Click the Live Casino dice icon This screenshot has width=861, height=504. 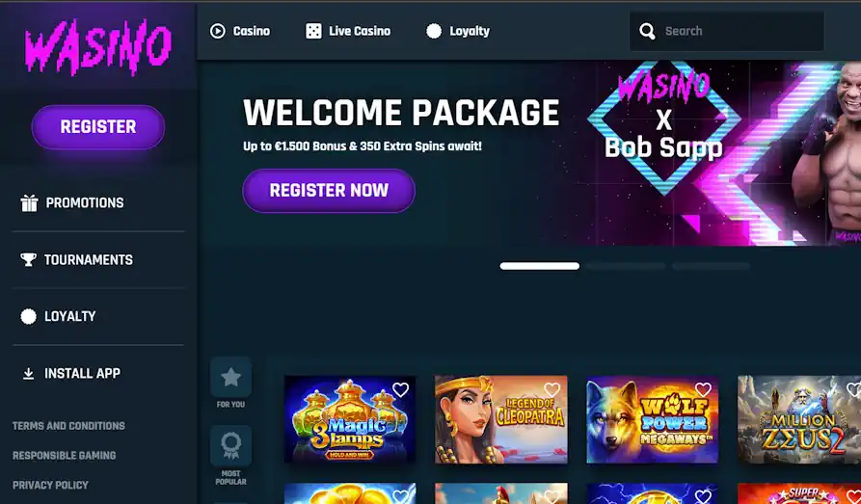pos(313,31)
